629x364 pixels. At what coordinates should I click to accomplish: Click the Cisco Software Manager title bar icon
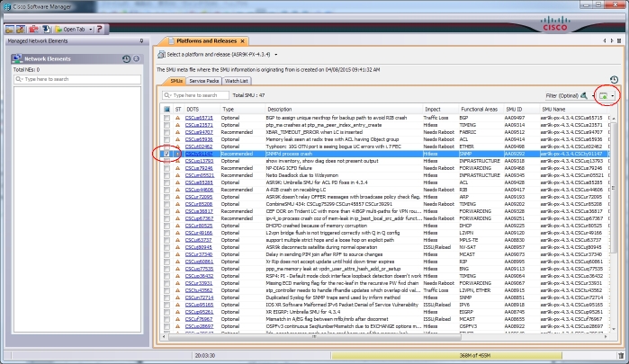click(x=7, y=6)
